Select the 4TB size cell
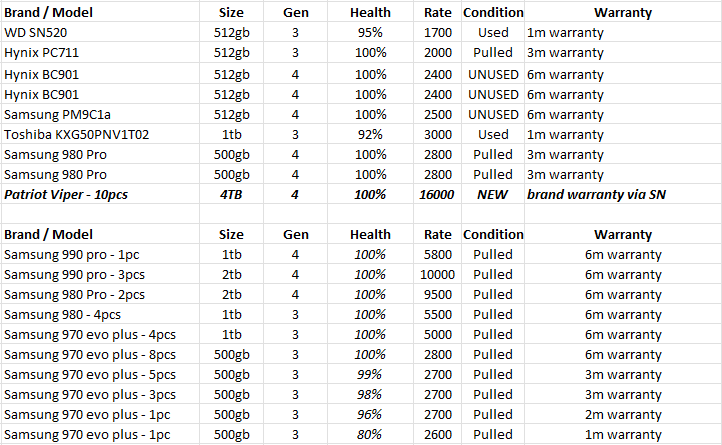Screen dimensions: 722x445 (231, 194)
